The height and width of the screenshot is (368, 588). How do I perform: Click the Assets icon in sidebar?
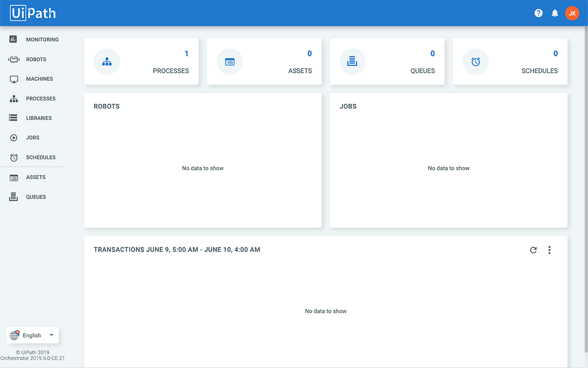click(14, 177)
